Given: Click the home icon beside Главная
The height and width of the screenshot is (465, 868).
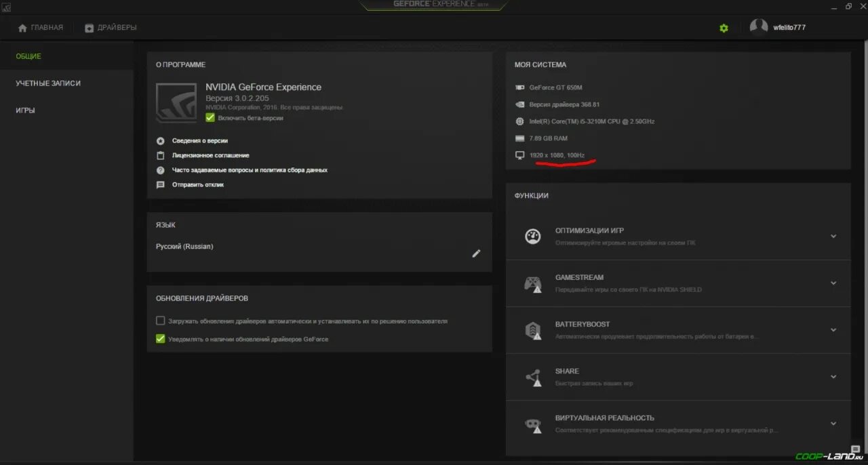Looking at the screenshot, I should [22, 28].
